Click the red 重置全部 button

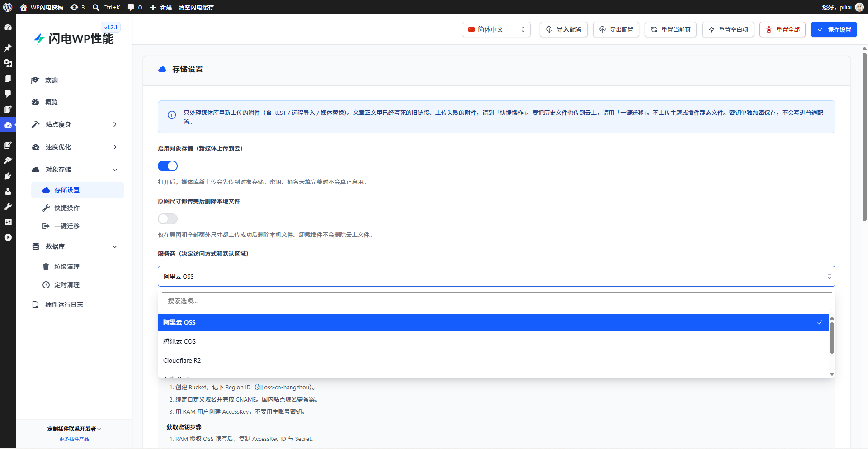pos(783,29)
